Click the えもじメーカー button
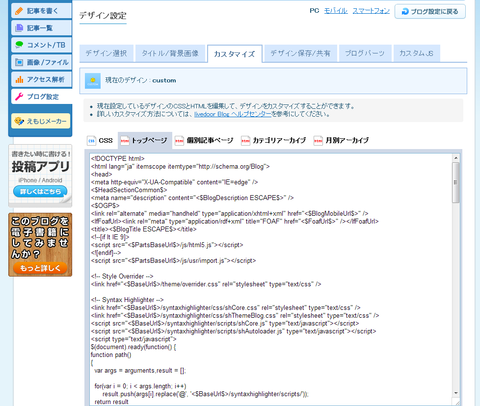 point(41,121)
